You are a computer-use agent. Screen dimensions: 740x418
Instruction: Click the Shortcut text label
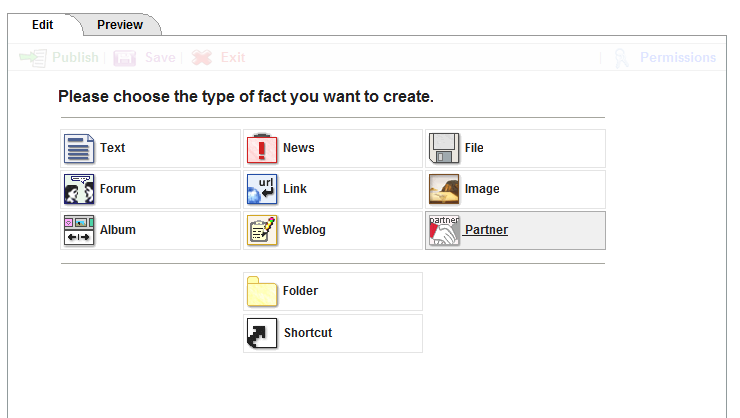coord(307,333)
